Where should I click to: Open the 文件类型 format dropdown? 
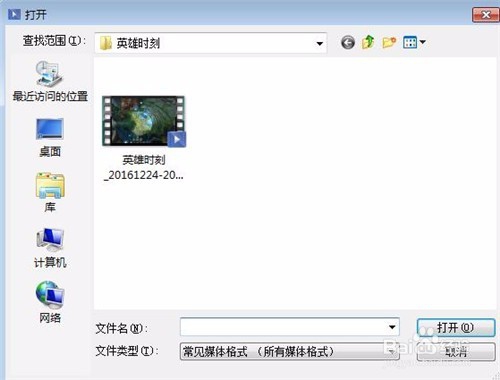coord(289,351)
